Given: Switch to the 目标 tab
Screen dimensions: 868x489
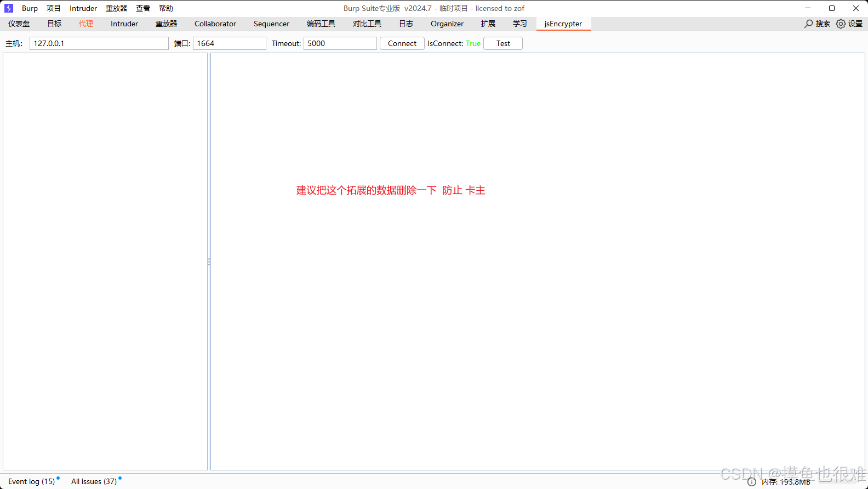Looking at the screenshot, I should pos(54,24).
